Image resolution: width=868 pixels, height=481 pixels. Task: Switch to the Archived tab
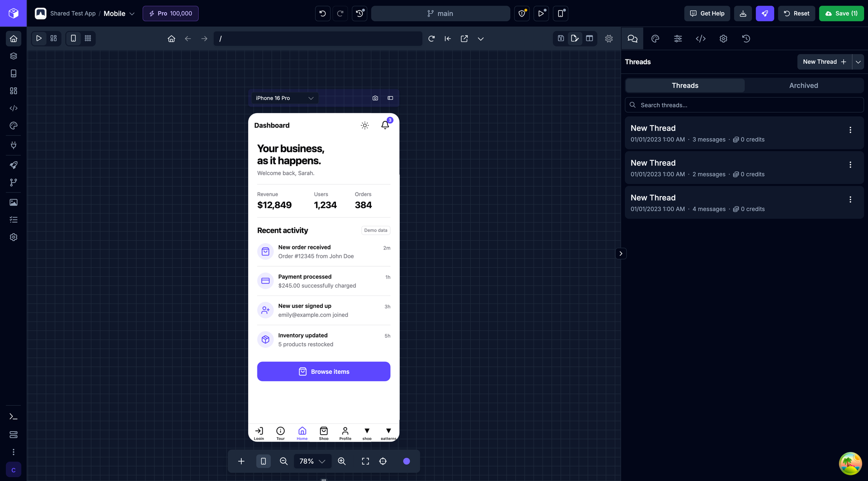point(804,85)
